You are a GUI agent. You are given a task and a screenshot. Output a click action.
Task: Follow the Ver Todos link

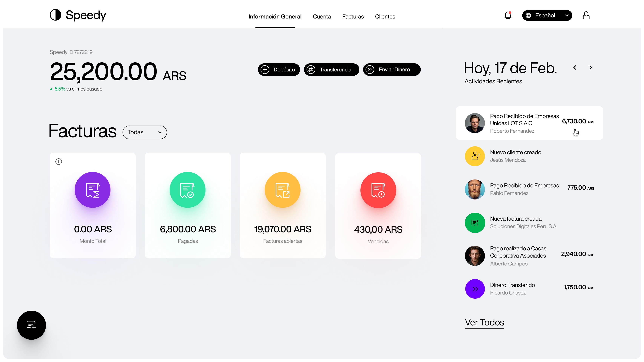tap(484, 322)
